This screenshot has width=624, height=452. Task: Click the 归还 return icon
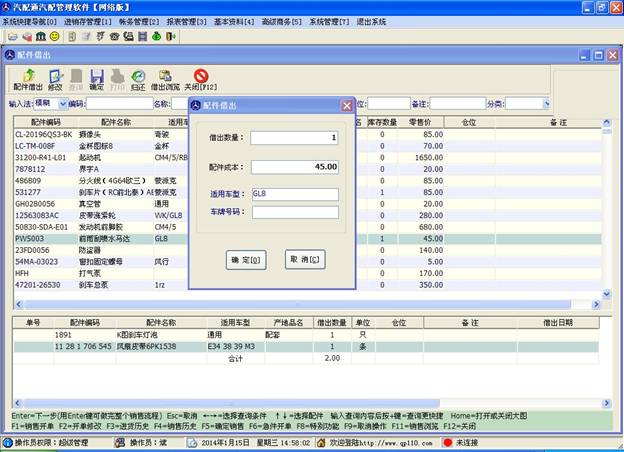(x=138, y=79)
